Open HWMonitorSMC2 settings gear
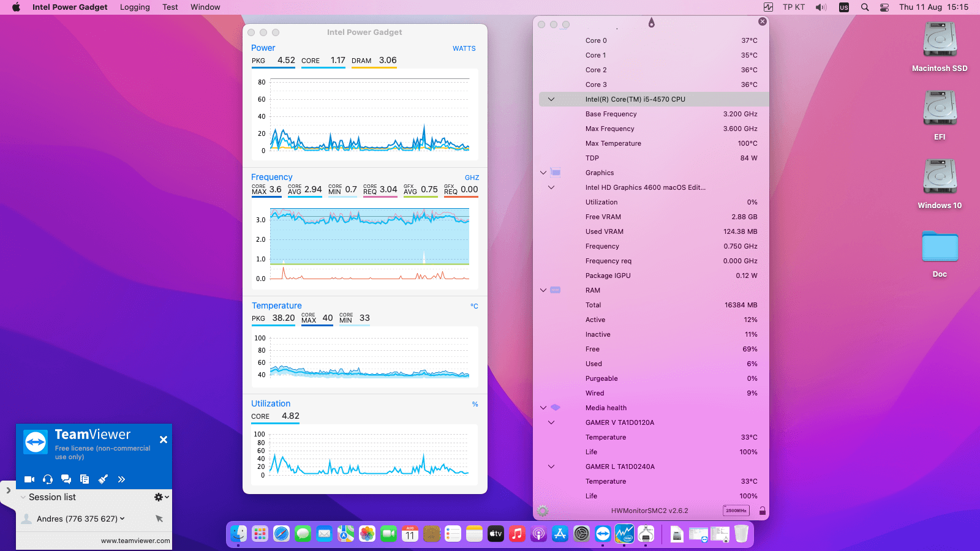980x551 pixels. coord(543,511)
